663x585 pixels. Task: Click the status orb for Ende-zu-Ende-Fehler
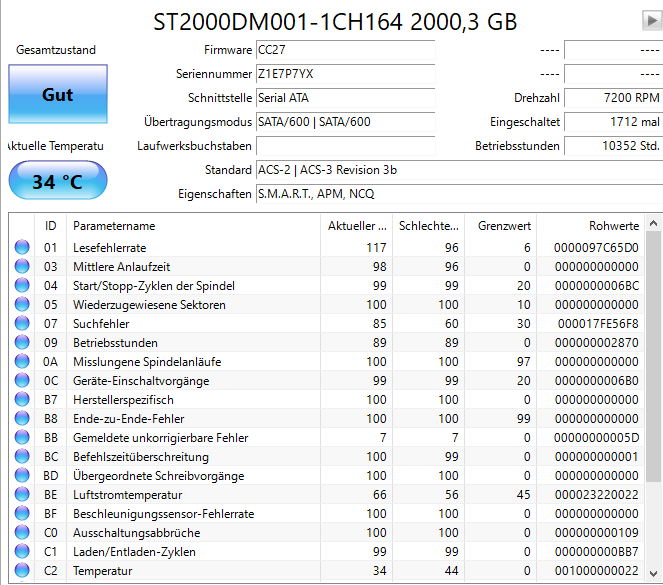click(22, 418)
